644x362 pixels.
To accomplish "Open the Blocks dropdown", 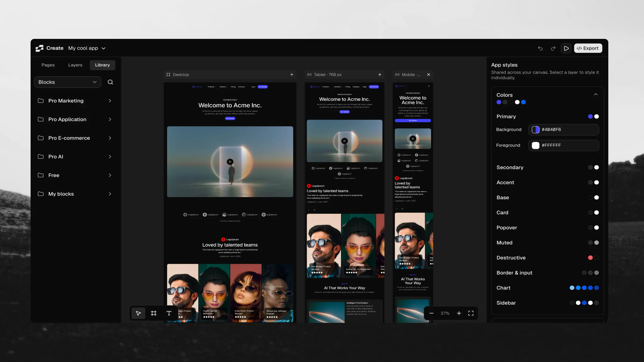I will click(x=68, y=82).
